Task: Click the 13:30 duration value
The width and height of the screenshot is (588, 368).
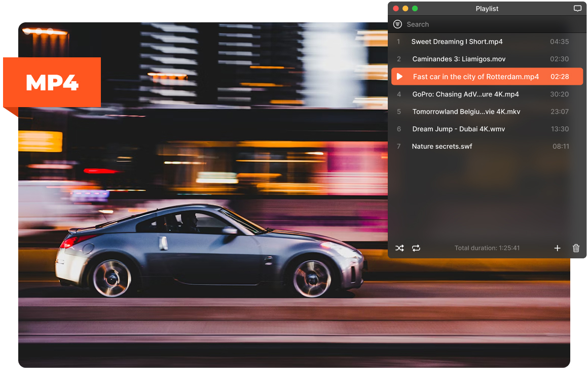Action: coord(560,129)
